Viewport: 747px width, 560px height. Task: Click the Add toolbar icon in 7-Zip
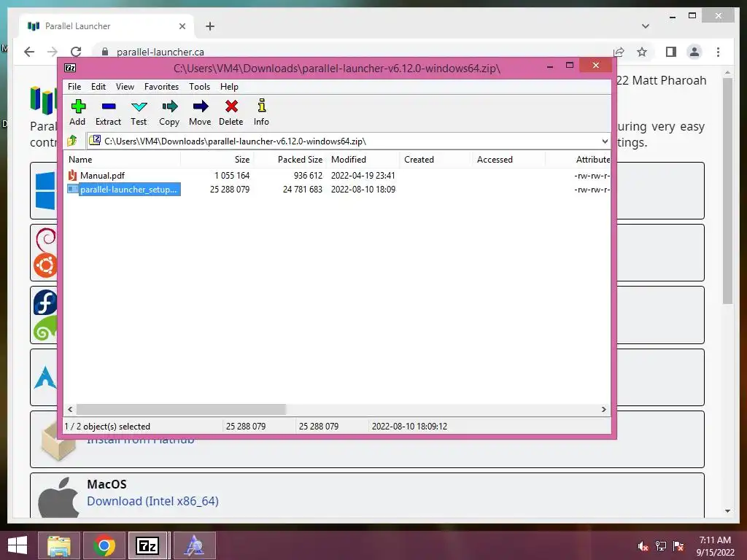click(x=77, y=106)
